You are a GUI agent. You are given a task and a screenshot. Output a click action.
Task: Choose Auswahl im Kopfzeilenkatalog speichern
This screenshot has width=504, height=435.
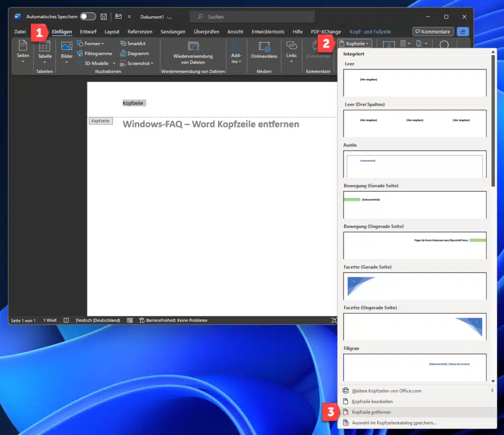[417, 423]
